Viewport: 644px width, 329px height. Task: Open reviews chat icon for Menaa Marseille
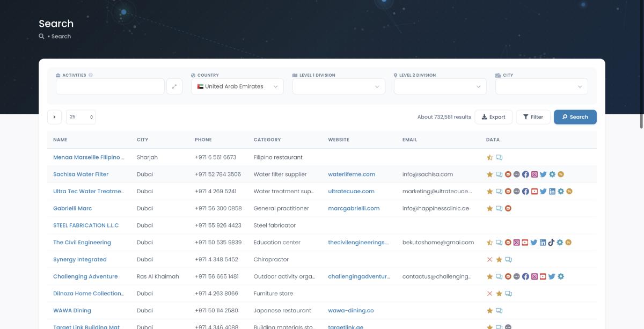pos(499,158)
